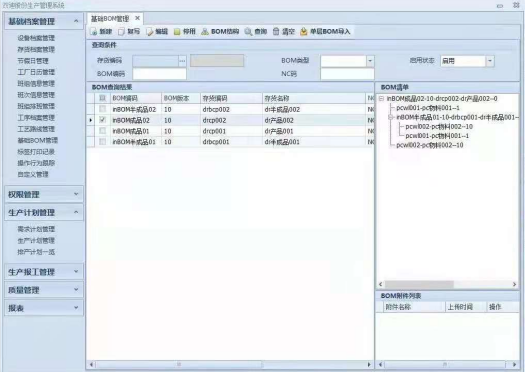The image size is (525, 372).
Task: Click the 附件名称 column header
Action: [x=414, y=307]
